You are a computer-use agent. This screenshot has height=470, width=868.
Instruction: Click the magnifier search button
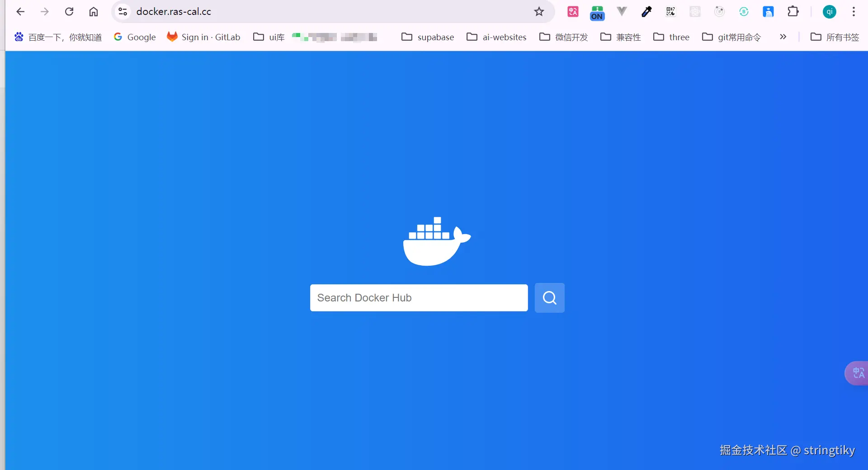(549, 298)
